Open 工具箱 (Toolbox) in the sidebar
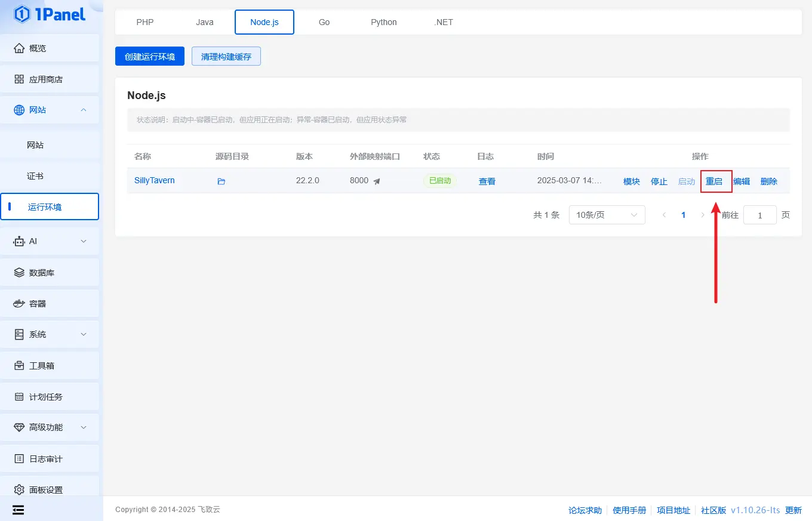The image size is (812, 521). [42, 366]
